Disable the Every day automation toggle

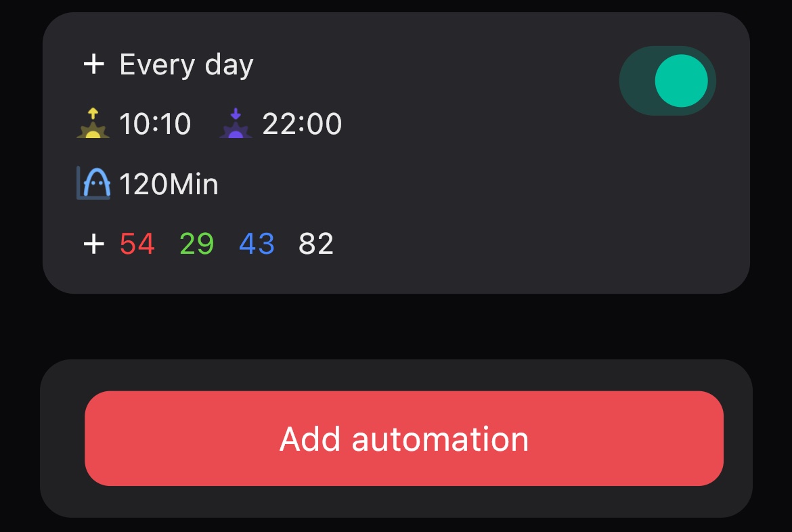667,81
